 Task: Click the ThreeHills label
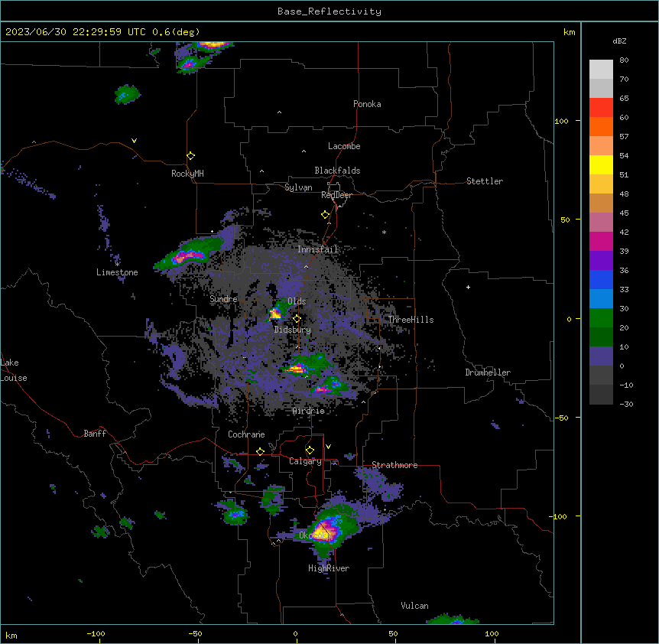point(411,320)
